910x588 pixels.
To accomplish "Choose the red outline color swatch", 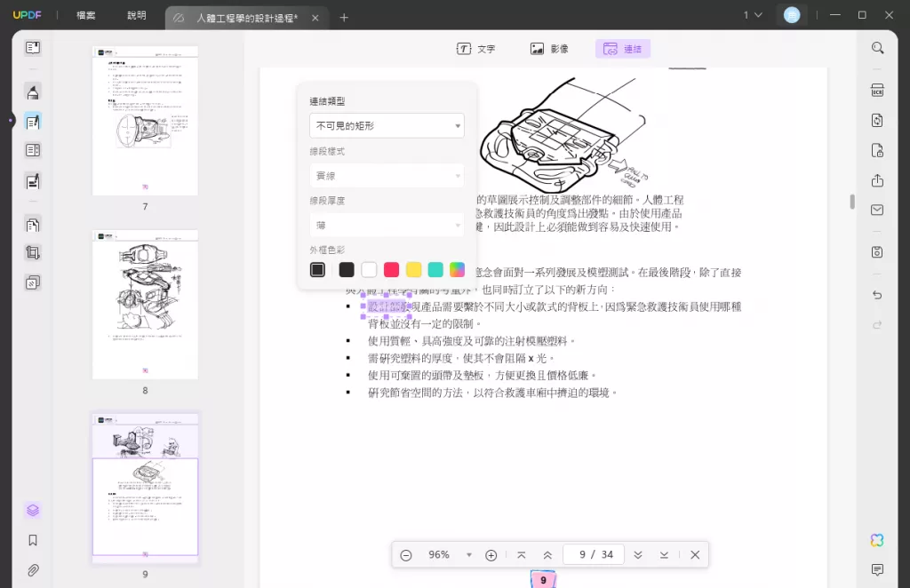I will (391, 270).
